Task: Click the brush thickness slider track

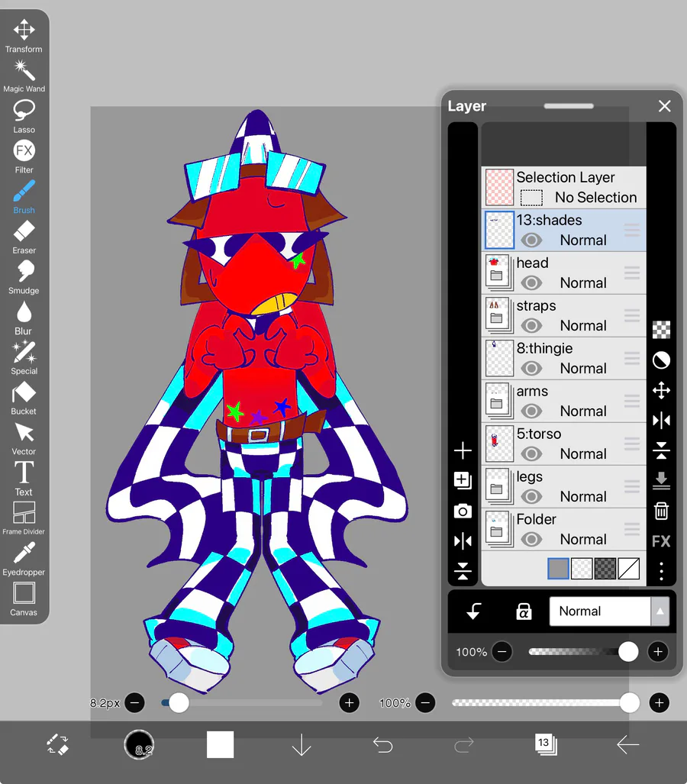Action: (242, 703)
